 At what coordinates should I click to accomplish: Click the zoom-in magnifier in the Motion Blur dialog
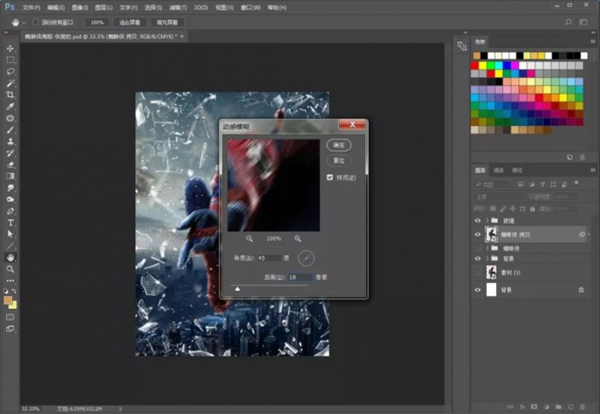coord(297,239)
